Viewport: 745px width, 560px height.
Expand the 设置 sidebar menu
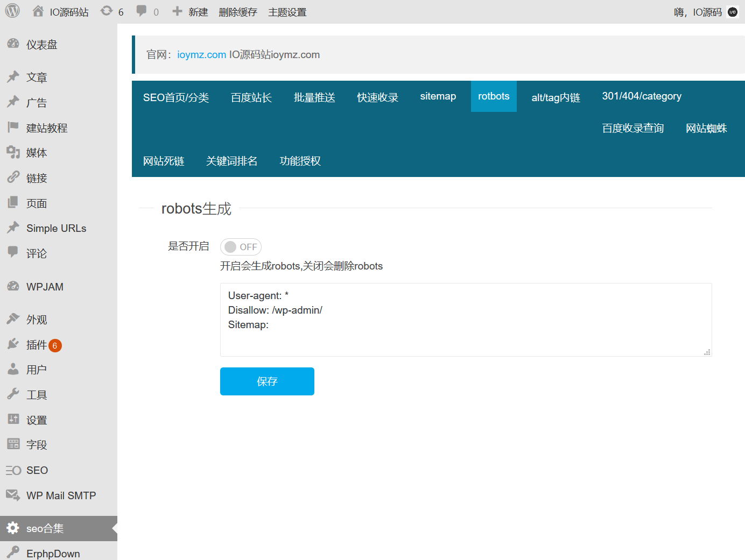click(x=37, y=420)
